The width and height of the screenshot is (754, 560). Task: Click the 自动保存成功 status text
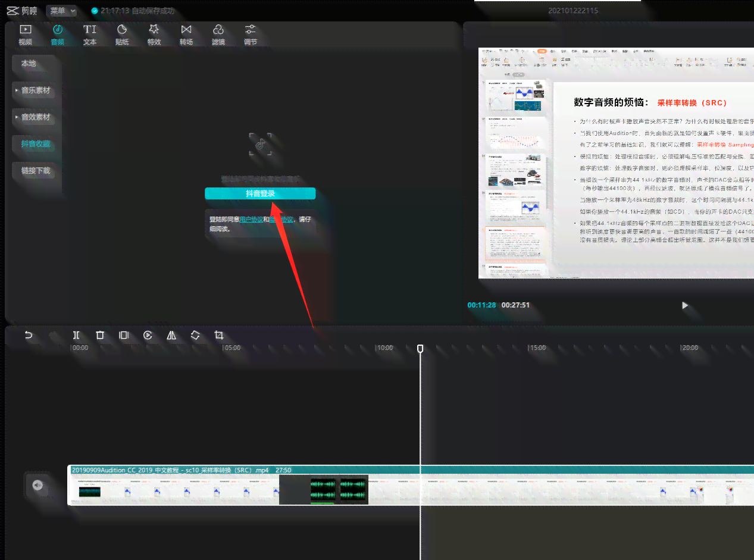[153, 11]
